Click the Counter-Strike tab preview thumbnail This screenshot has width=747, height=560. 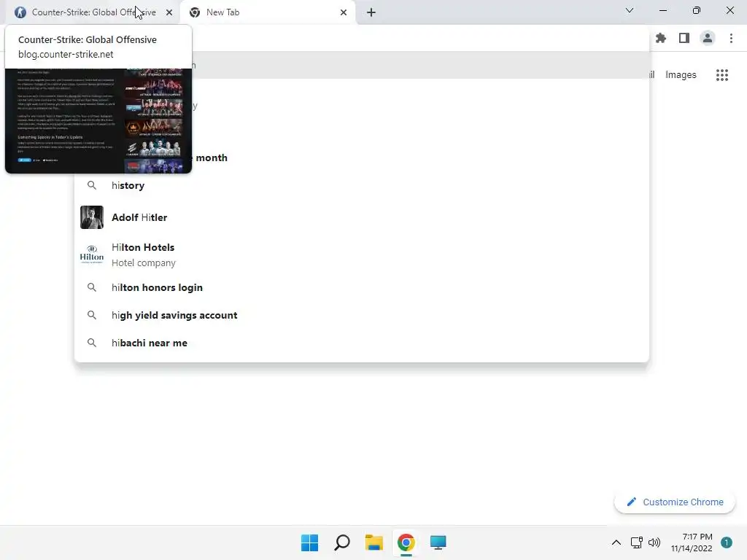point(98,121)
